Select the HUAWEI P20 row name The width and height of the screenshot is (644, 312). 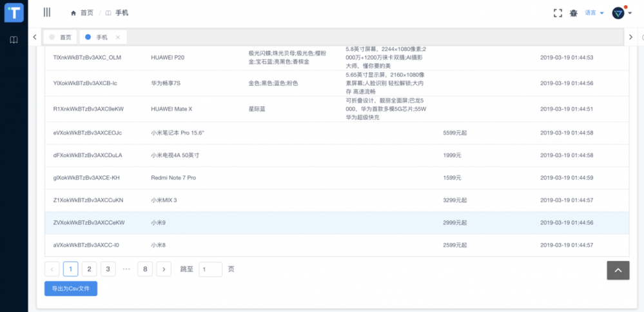point(168,57)
